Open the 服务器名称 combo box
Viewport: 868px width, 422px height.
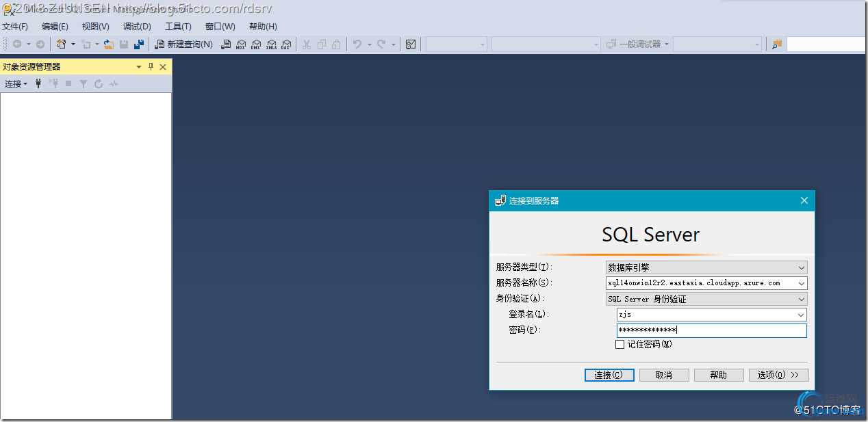pos(706,283)
